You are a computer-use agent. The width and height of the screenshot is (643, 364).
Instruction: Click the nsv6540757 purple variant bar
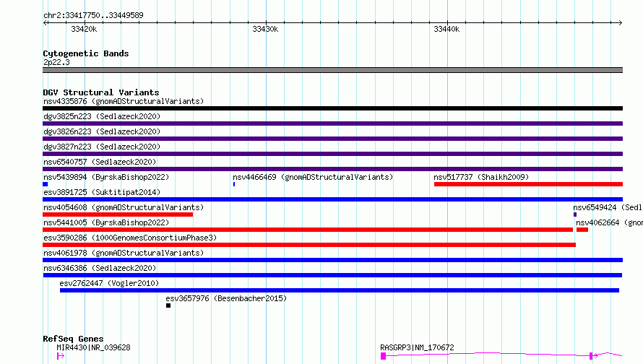pos(332,169)
